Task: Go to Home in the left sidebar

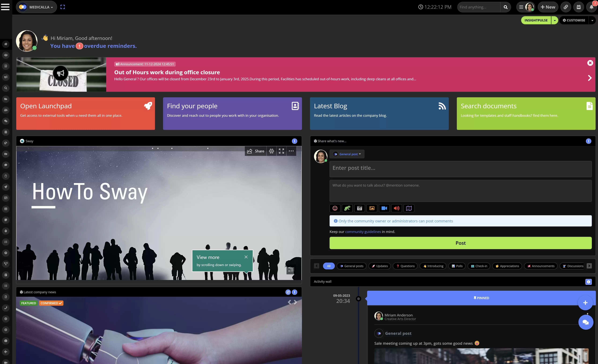Action: (6, 44)
